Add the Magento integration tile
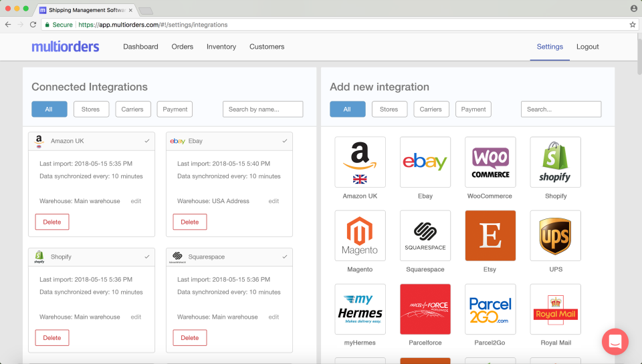642x364 pixels. point(360,236)
